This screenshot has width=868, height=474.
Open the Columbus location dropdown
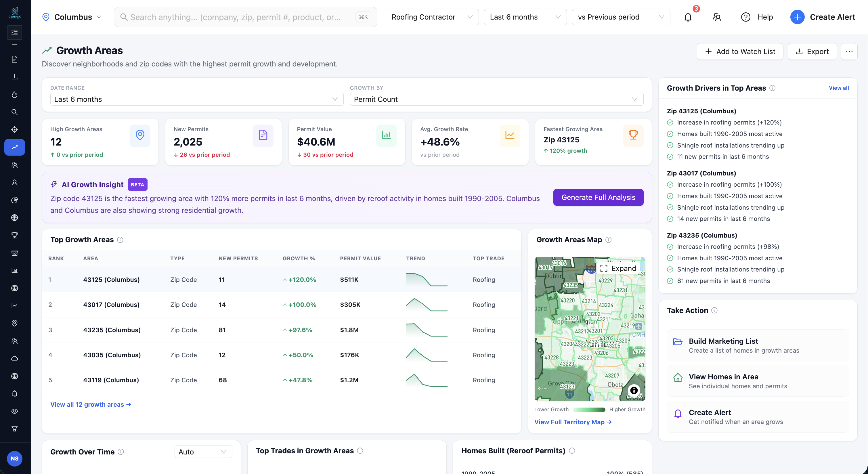point(72,17)
